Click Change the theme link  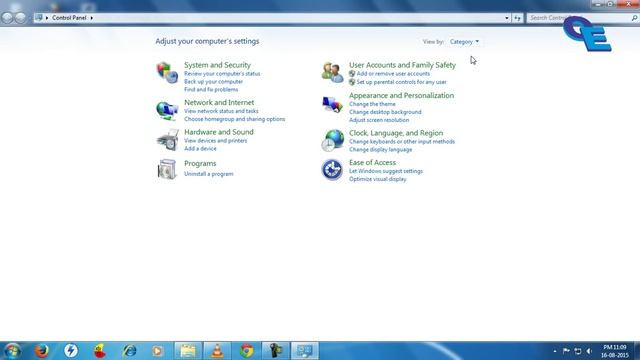(x=372, y=104)
